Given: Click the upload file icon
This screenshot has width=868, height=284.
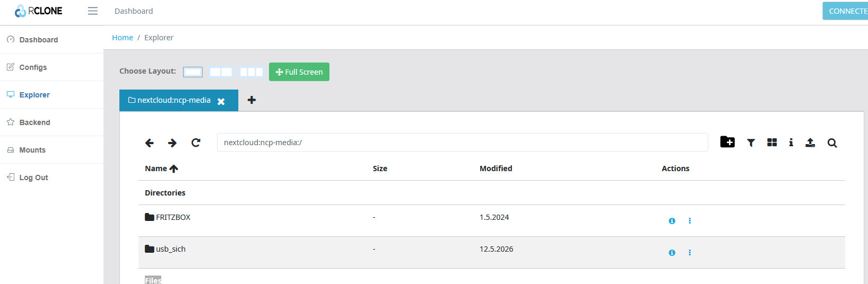Looking at the screenshot, I should pos(810,143).
